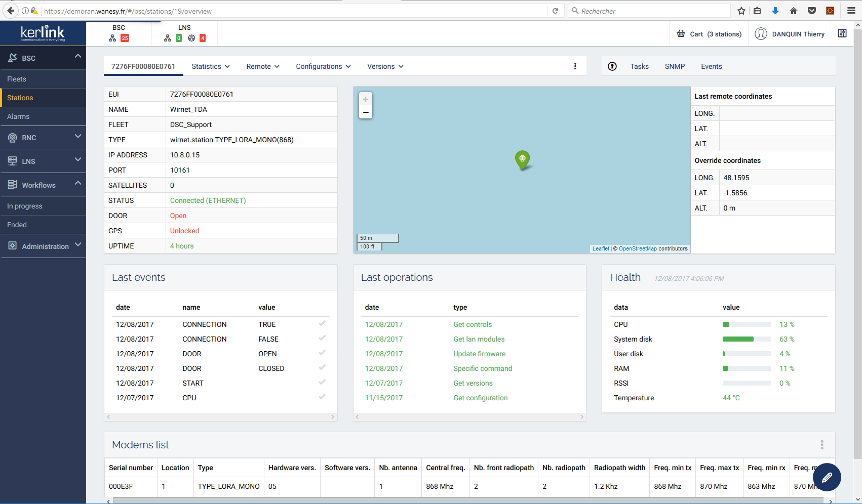Toggle checkmark for DOOR OPEN event
862x504 pixels.
click(322, 353)
